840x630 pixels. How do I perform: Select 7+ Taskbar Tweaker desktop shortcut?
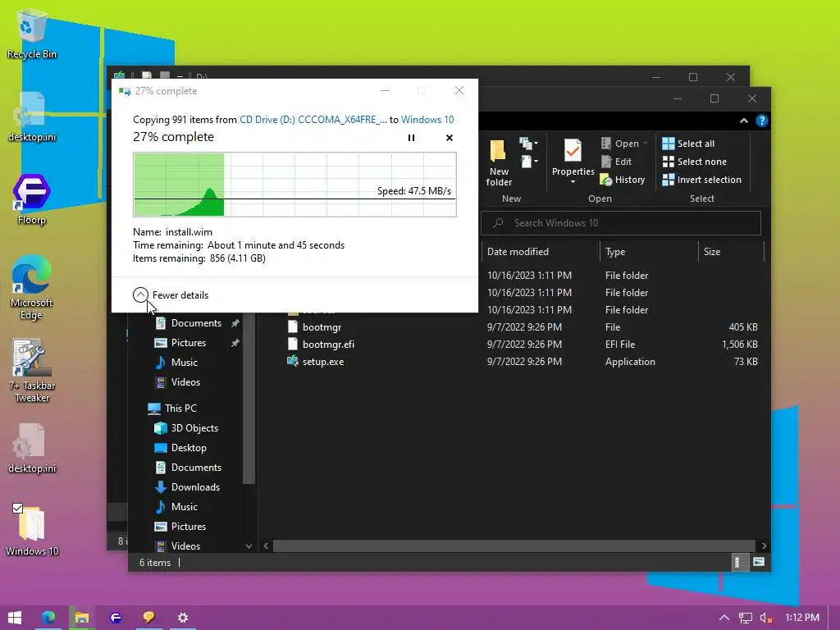click(x=32, y=371)
